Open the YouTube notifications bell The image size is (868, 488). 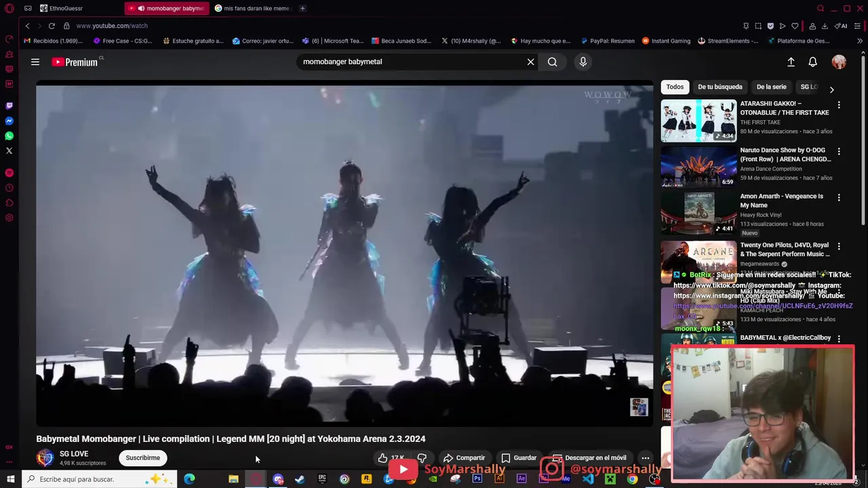click(812, 62)
